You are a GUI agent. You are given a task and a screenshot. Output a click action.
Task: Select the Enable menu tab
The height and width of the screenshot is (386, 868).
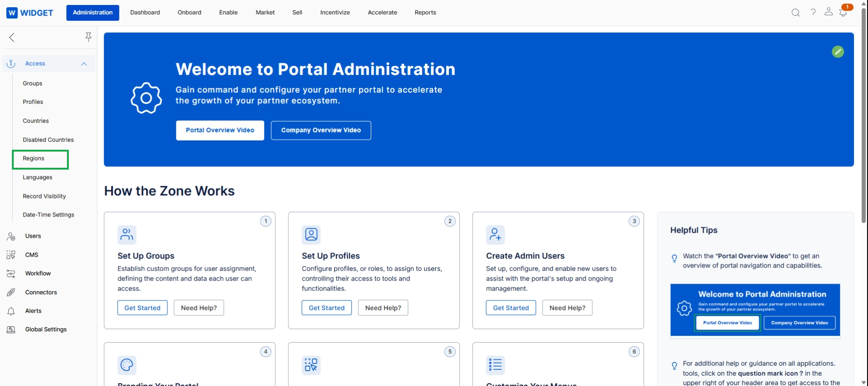228,13
